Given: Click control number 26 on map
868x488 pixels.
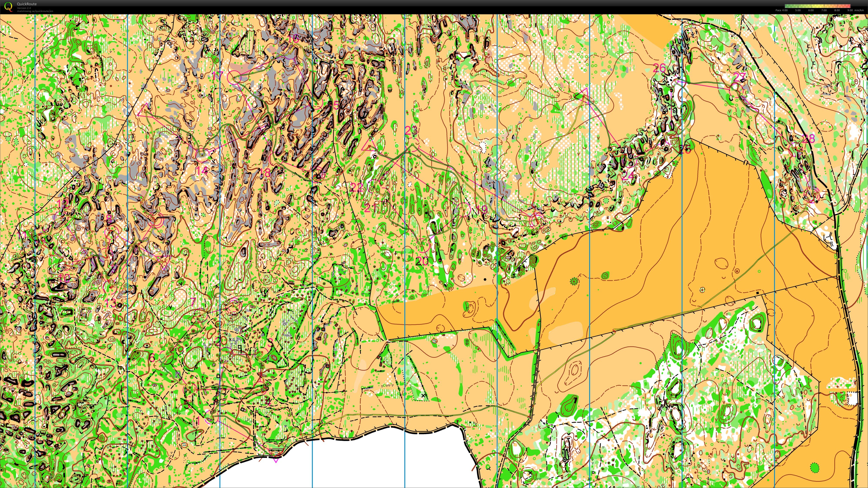Looking at the screenshot, I should (659, 68).
